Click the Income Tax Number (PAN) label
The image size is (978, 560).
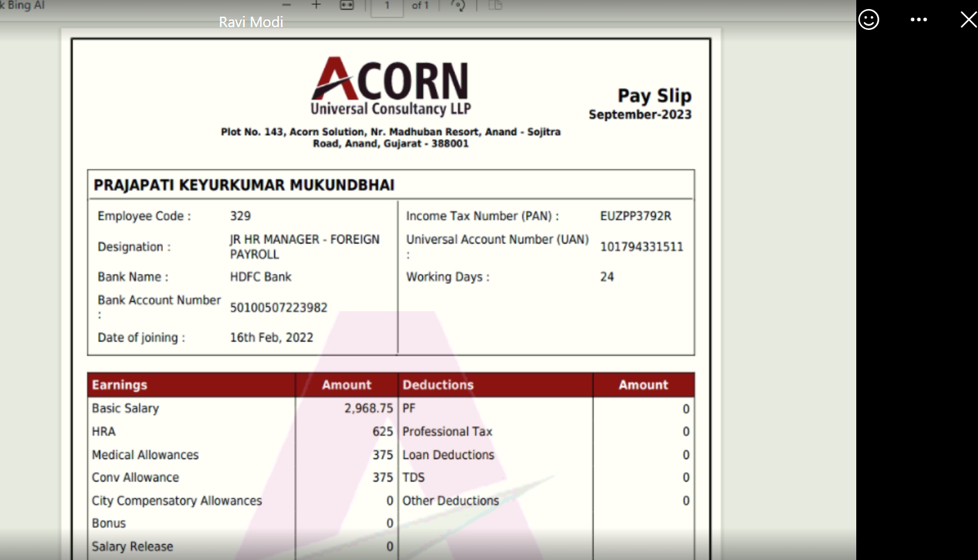[x=483, y=216]
